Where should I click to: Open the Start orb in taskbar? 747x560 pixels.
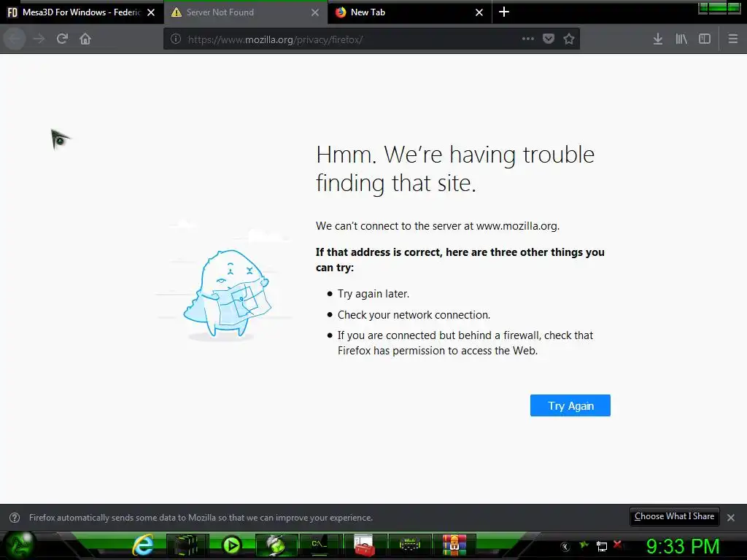(x=19, y=545)
